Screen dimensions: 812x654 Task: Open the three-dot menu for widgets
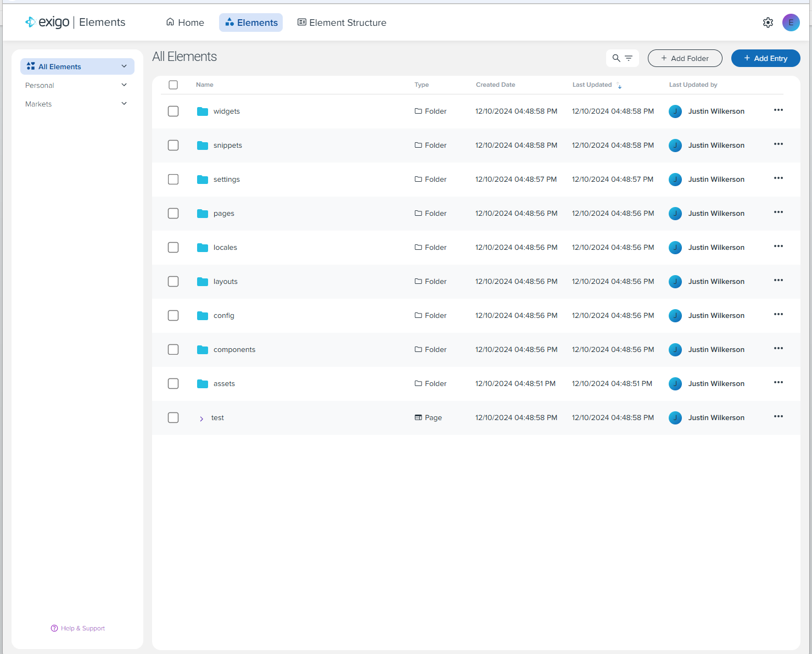pyautogui.click(x=778, y=110)
